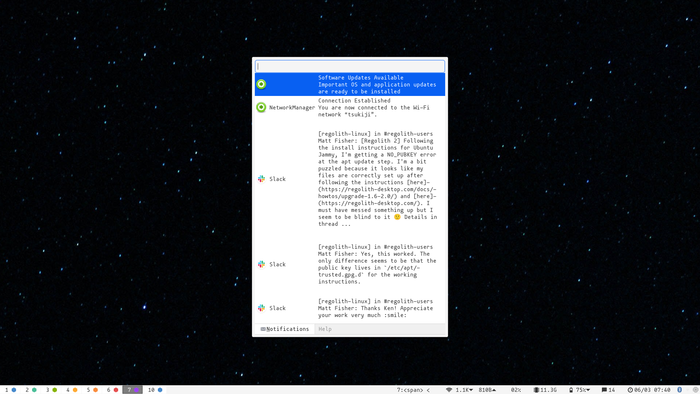
Task: Click Slack icon beside NO_PUBKEY error message
Action: coord(261,179)
